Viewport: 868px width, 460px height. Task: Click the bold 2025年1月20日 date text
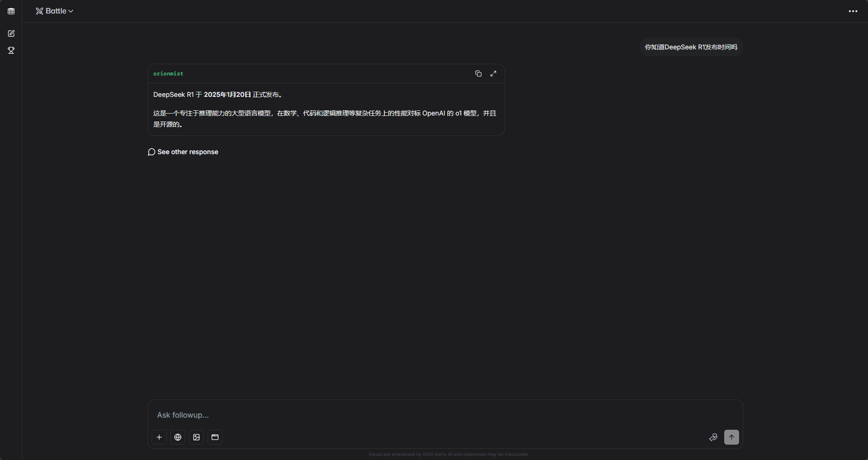point(227,95)
